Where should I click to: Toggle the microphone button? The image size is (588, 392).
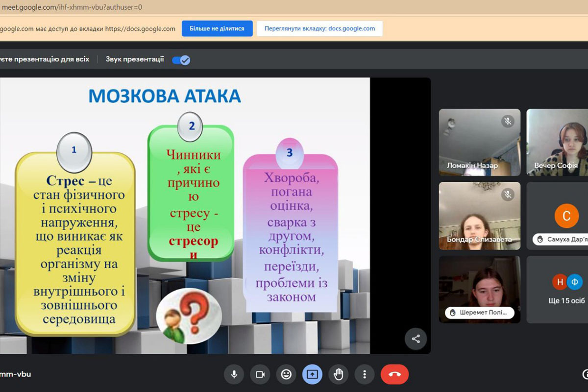pos(234,375)
